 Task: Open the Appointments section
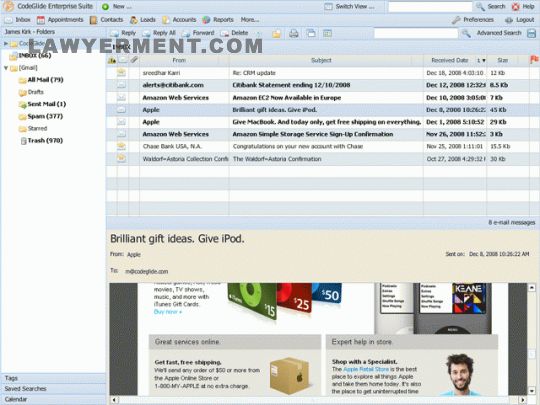click(60, 20)
